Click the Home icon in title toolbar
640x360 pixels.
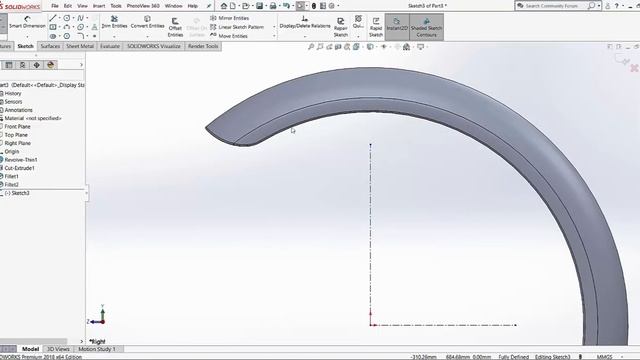(224, 6)
